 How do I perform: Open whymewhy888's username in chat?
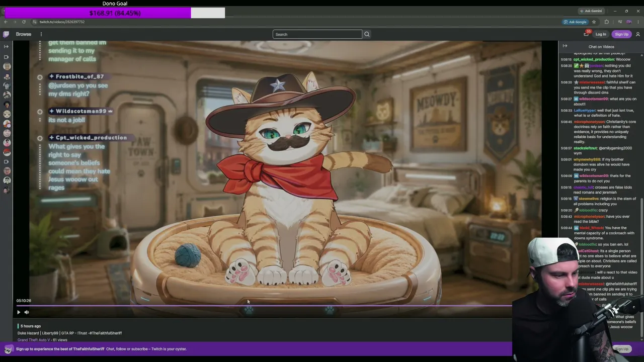pyautogui.click(x=587, y=159)
